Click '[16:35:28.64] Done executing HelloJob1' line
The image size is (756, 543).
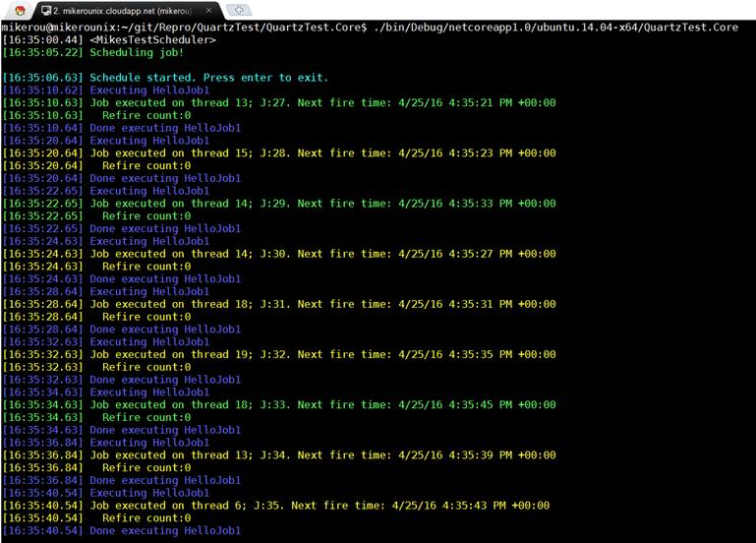tap(122, 329)
